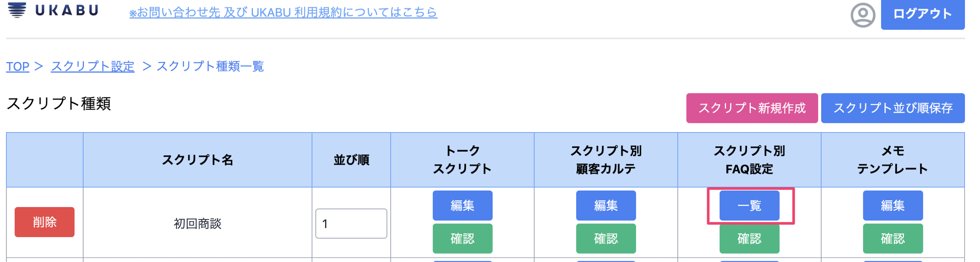Click the 初回商談 script name cell
980x262 pixels.
[198, 224]
